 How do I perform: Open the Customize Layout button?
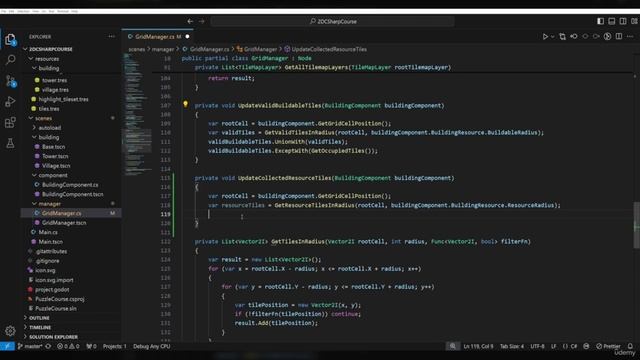coord(634,21)
